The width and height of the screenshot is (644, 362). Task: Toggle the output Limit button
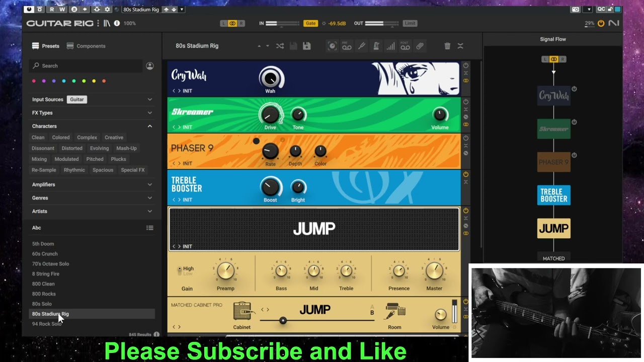[x=410, y=23]
